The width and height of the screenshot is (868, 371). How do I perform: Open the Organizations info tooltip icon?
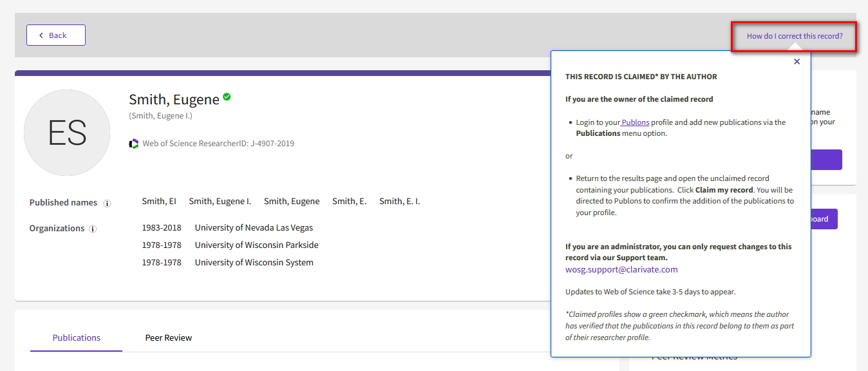tap(93, 228)
